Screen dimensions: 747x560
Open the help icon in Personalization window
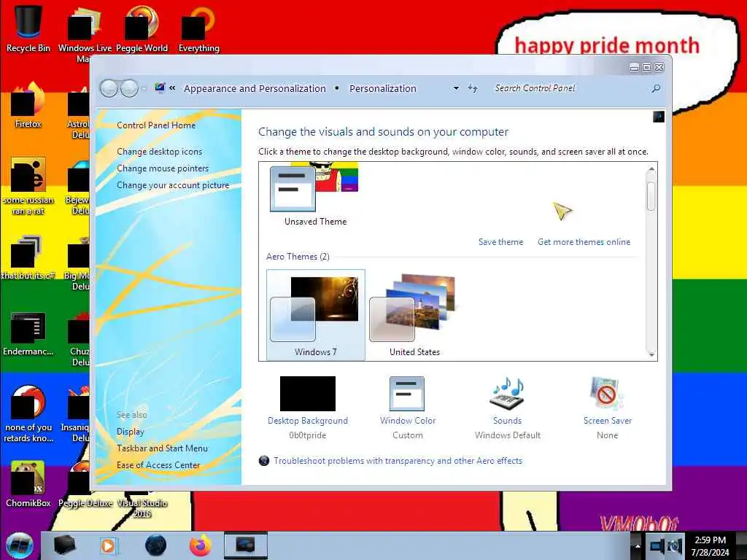coord(659,117)
